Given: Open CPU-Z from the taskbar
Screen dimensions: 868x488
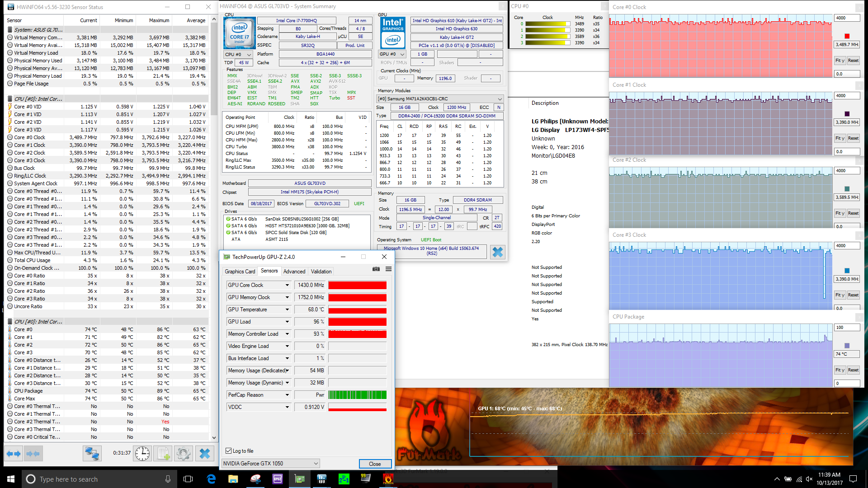Looking at the screenshot, I should tap(278, 479).
